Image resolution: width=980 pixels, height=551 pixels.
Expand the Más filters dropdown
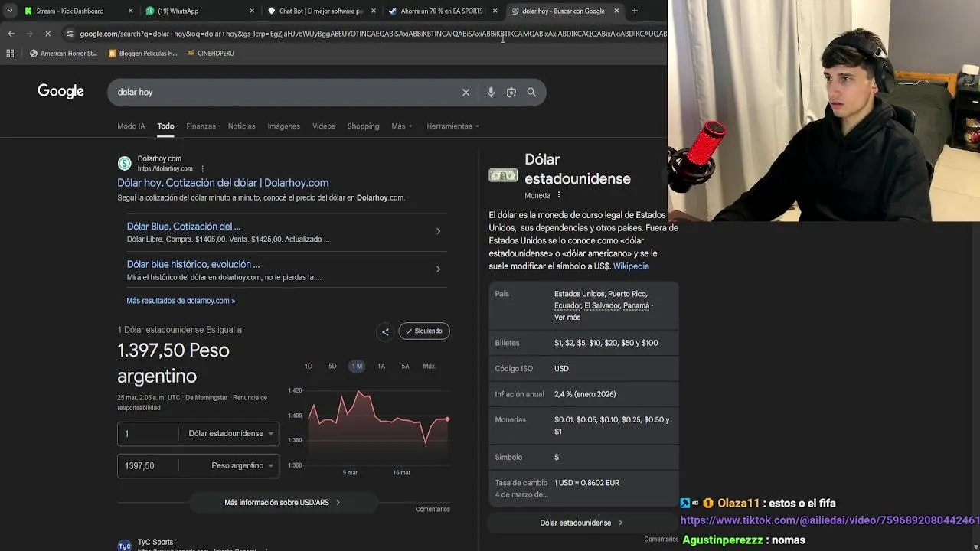[x=402, y=126]
